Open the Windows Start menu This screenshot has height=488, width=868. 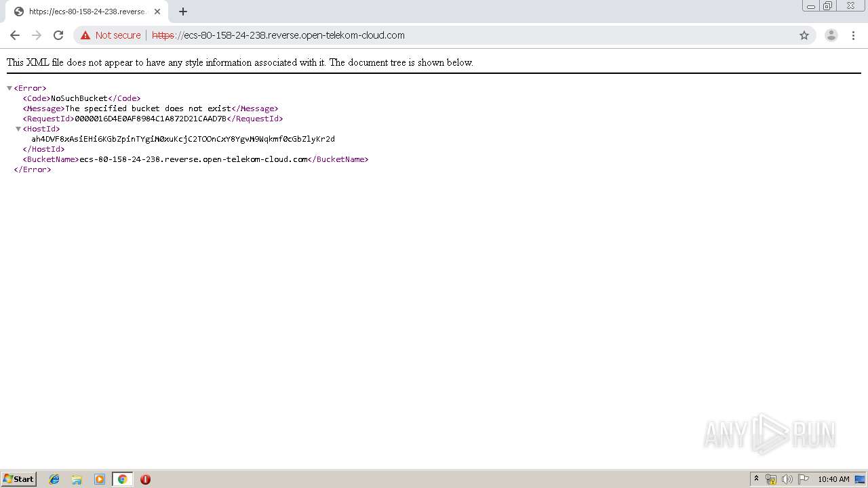click(x=18, y=479)
